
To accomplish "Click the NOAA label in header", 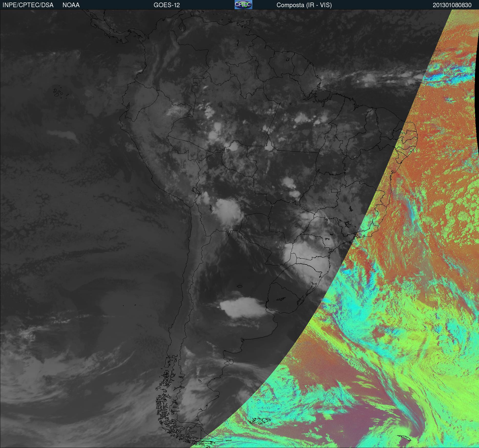I will [x=71, y=5].
